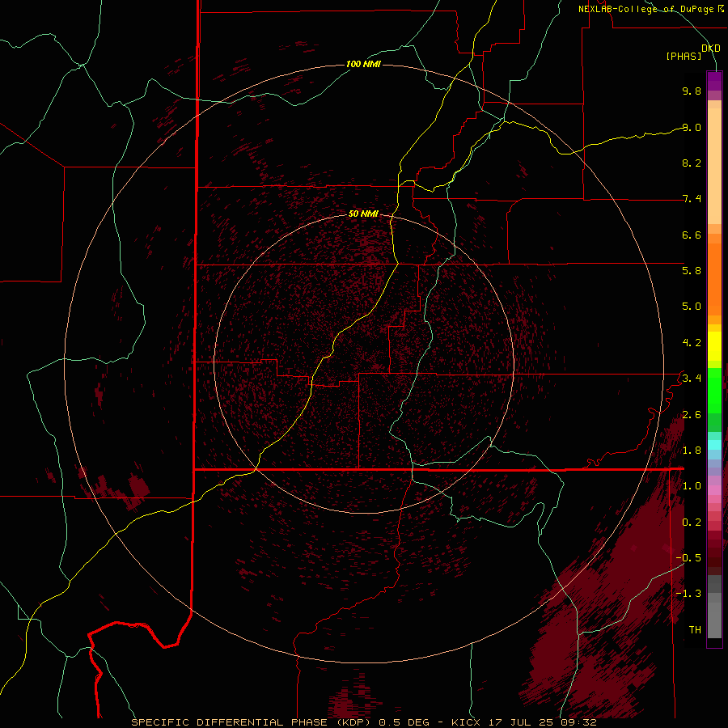The width and height of the screenshot is (728, 728).
Task: Pick the purple swatch at the legend top
Action: [714, 81]
